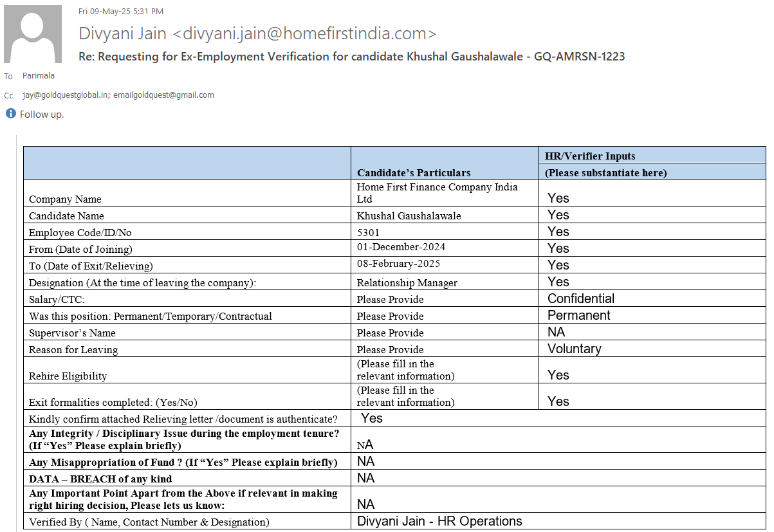Click the date 08-February-2025
Screen dimensions: 774x532
pyautogui.click(x=399, y=264)
